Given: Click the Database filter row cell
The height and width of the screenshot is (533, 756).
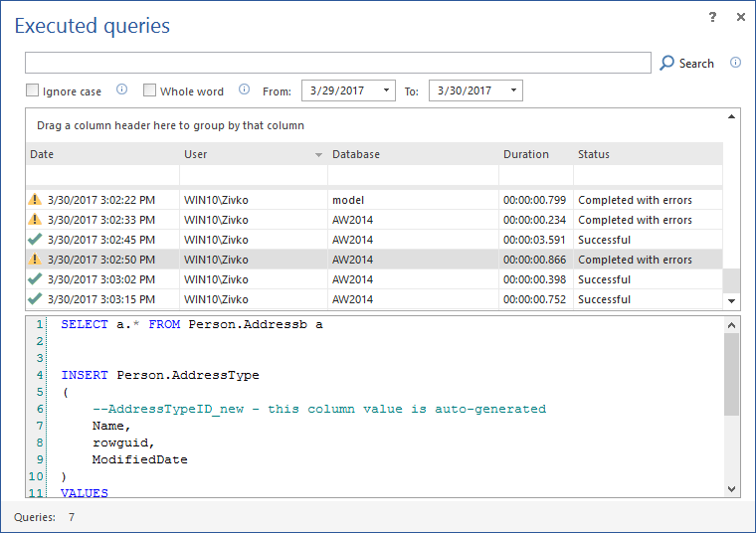Looking at the screenshot, I should [413, 175].
